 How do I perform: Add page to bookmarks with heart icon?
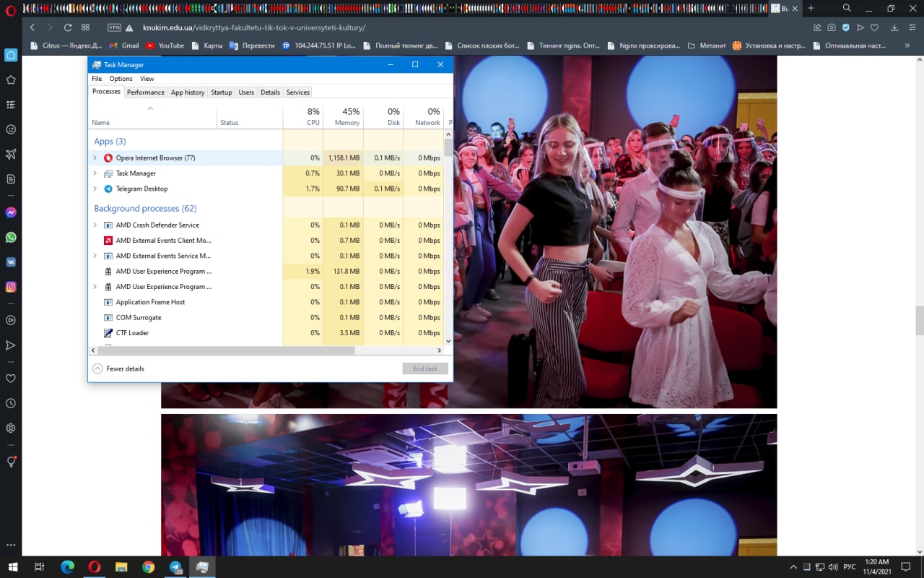[874, 27]
